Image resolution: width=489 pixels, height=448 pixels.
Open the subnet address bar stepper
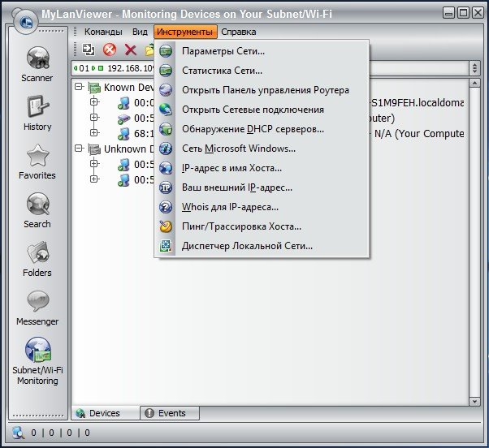(474, 68)
